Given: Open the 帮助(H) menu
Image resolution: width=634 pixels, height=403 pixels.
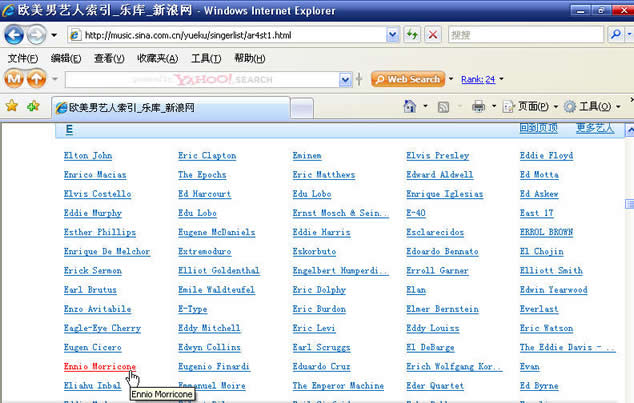Looking at the screenshot, I should (249, 59).
